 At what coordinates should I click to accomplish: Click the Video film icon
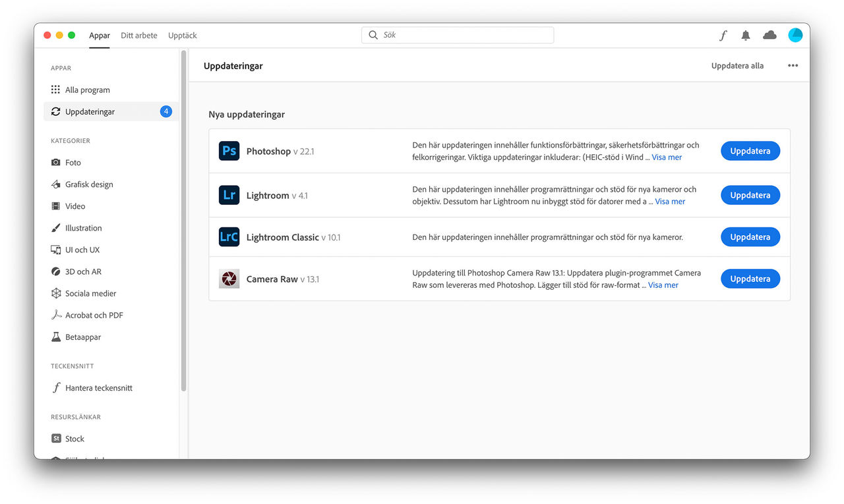coord(55,206)
